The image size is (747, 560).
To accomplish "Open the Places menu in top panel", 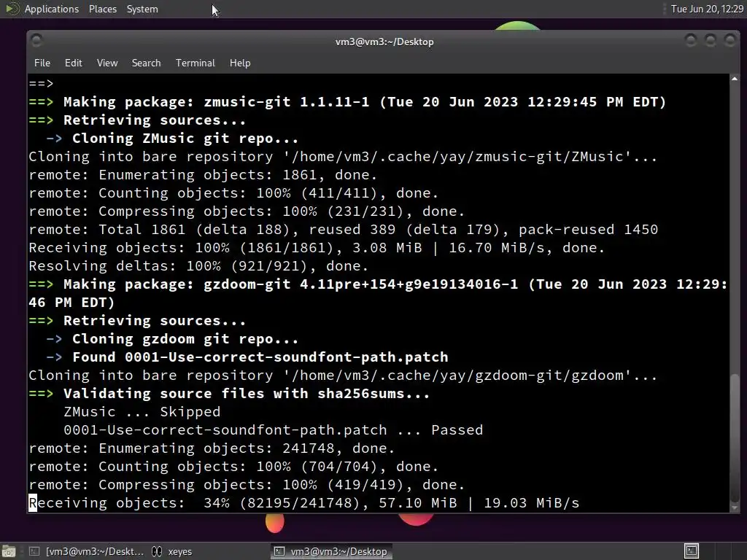I will point(103,9).
